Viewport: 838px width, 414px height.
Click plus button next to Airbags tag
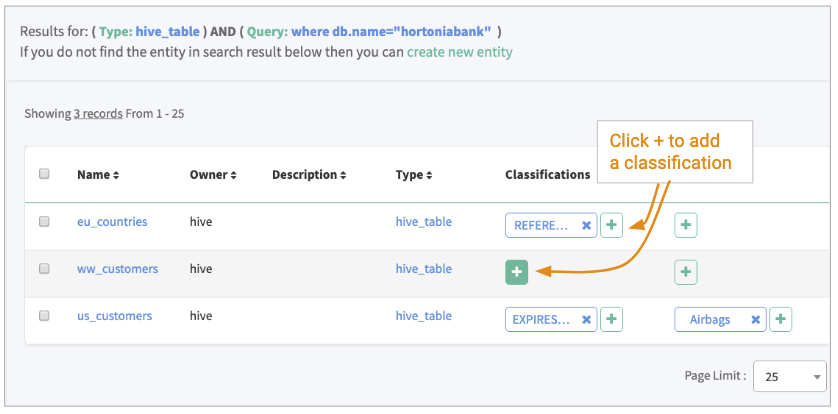tap(781, 320)
